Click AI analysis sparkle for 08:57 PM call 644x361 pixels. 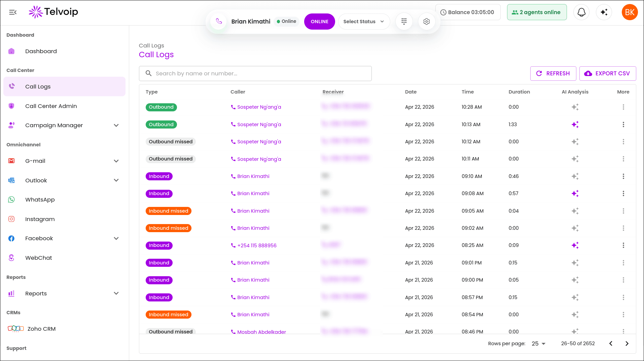[575, 297]
